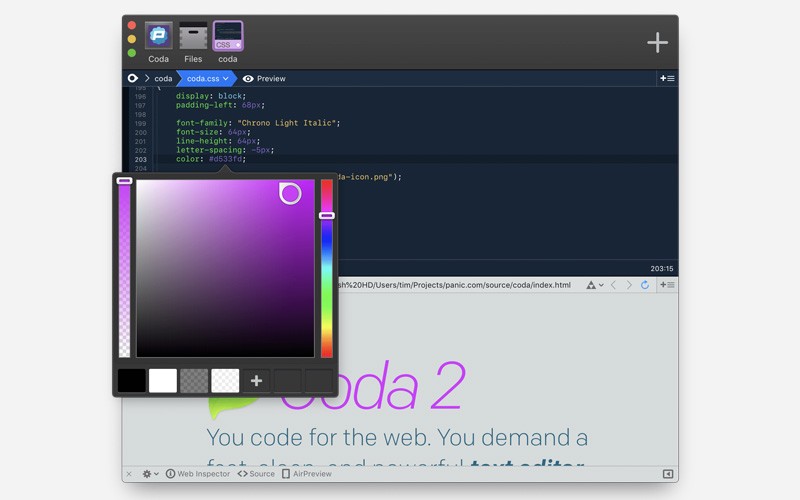Reload the preview page

[x=645, y=285]
